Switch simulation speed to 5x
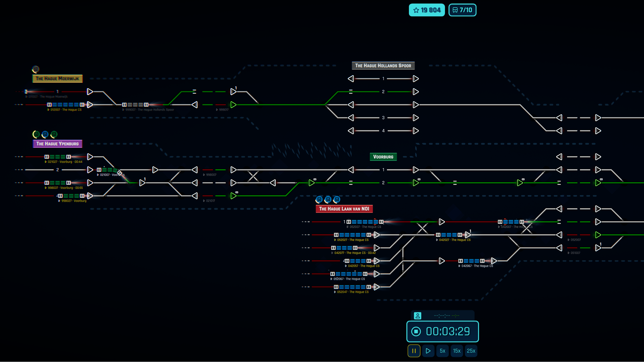 click(x=442, y=351)
